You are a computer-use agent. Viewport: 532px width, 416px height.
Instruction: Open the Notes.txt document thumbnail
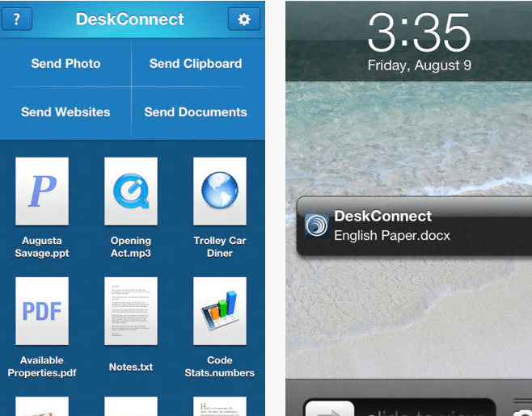[x=131, y=311]
